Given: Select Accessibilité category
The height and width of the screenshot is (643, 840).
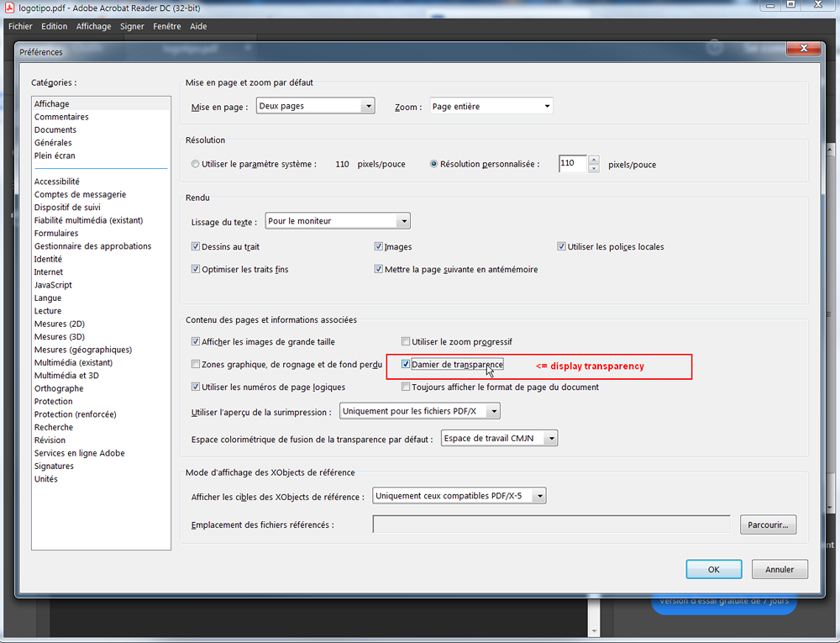Looking at the screenshot, I should click(101, 182).
